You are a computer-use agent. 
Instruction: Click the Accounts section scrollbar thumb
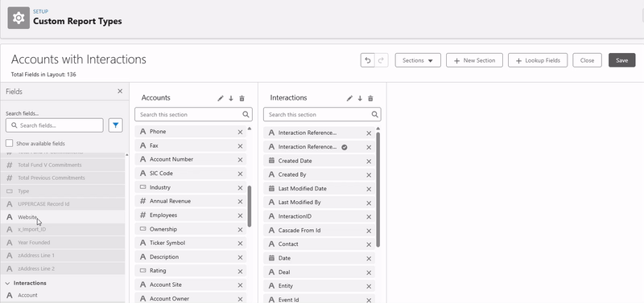tap(250, 206)
